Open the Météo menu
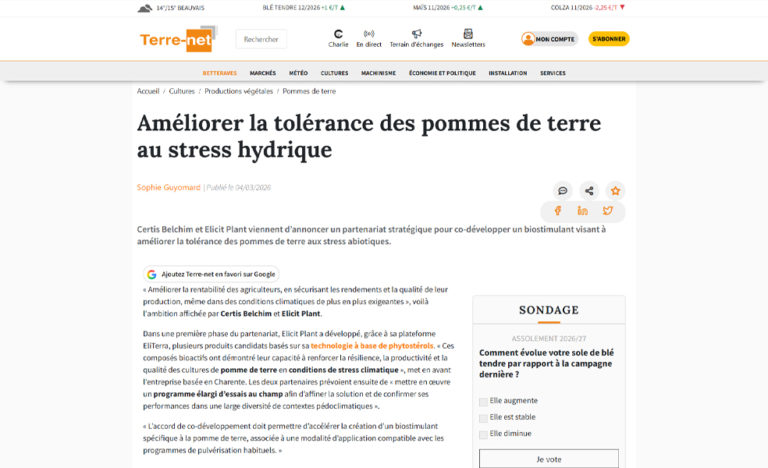Image resolution: width=768 pixels, height=468 pixels. tap(298, 73)
